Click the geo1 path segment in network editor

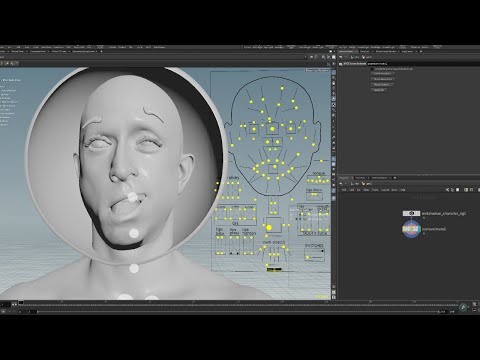pyautogui.click(x=367, y=184)
